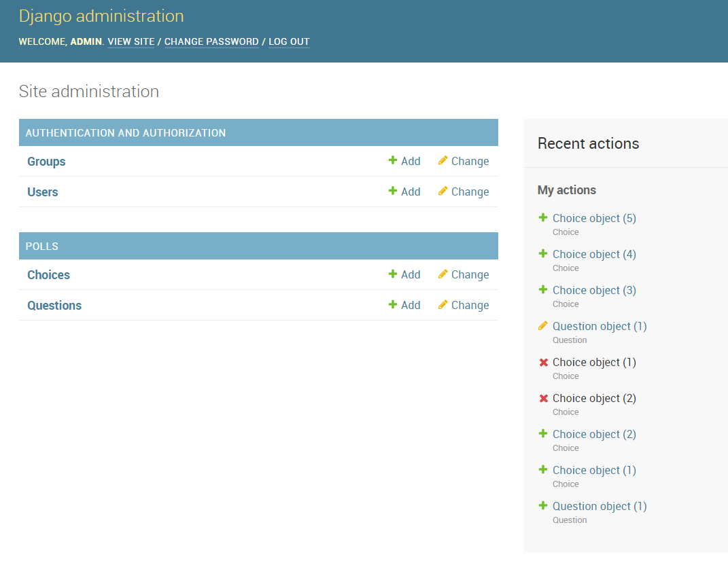Open Authentication and Authorization section header
This screenshot has width=728, height=561.
point(125,132)
